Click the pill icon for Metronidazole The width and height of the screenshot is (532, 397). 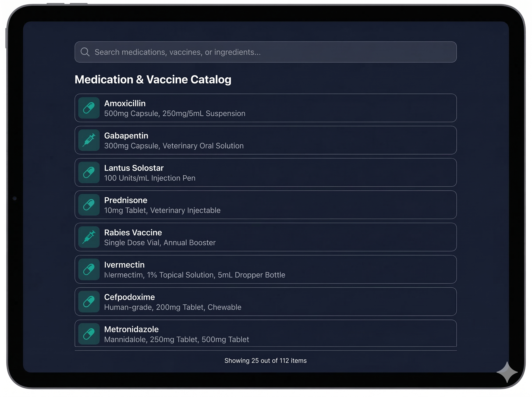point(88,334)
